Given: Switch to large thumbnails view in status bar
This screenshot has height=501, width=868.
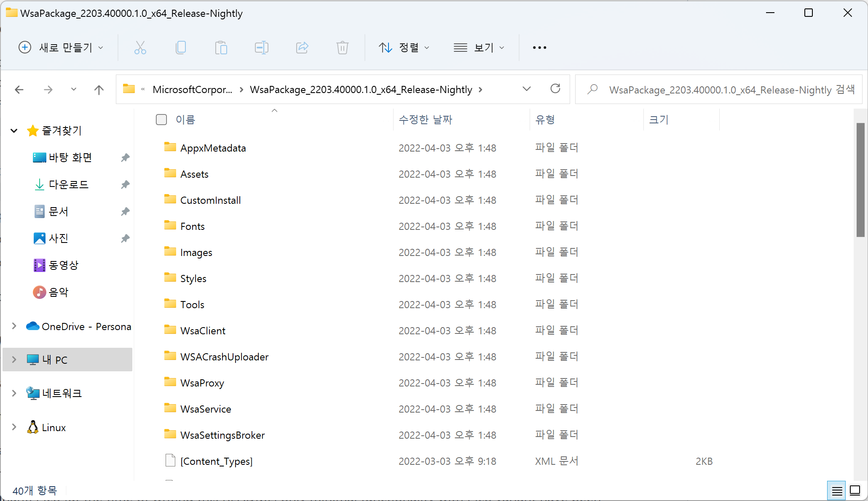Looking at the screenshot, I should pos(855,490).
